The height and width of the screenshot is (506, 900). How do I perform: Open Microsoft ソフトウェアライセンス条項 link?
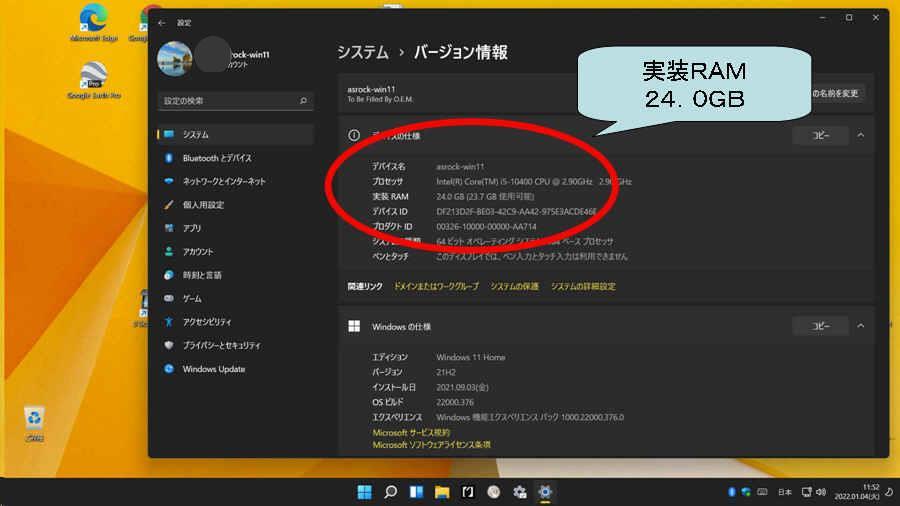(x=432, y=445)
